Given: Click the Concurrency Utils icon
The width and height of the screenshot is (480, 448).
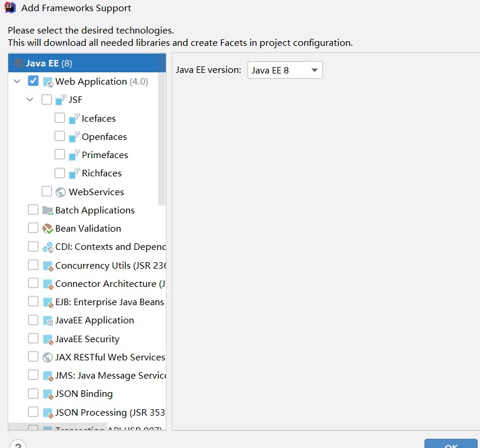Looking at the screenshot, I should tap(48, 266).
